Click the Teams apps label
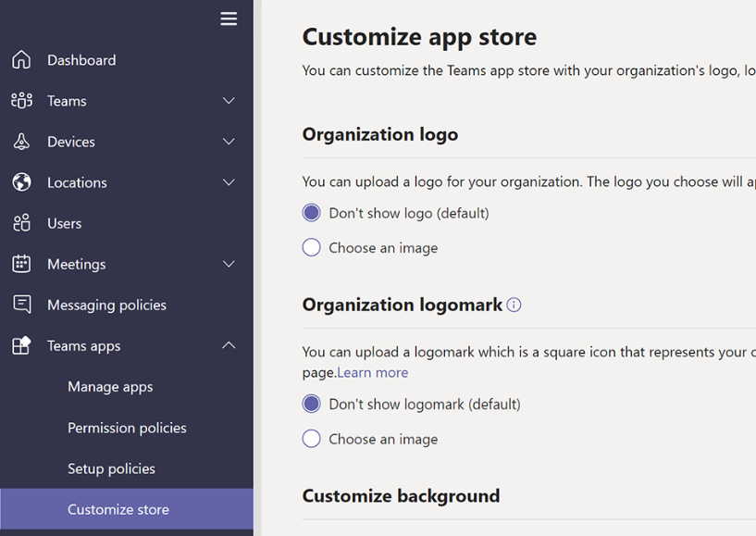 point(84,346)
